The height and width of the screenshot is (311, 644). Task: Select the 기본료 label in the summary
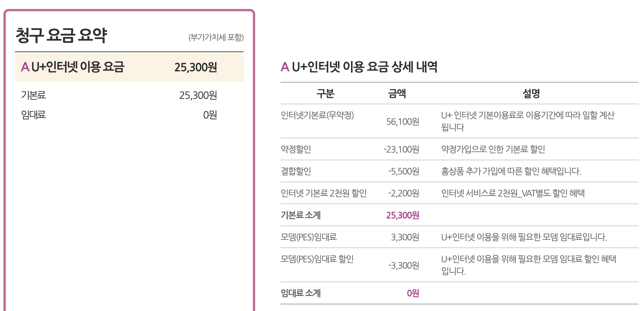click(33, 95)
